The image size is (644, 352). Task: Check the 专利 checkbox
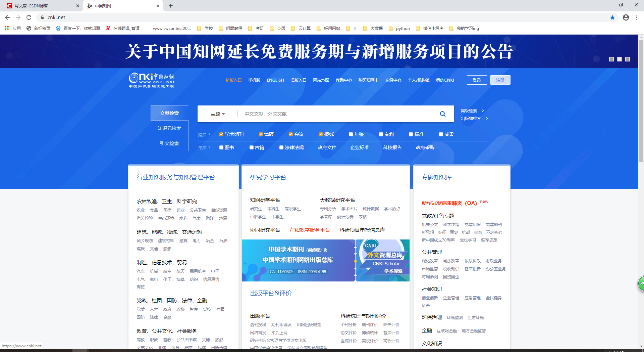tap(381, 134)
